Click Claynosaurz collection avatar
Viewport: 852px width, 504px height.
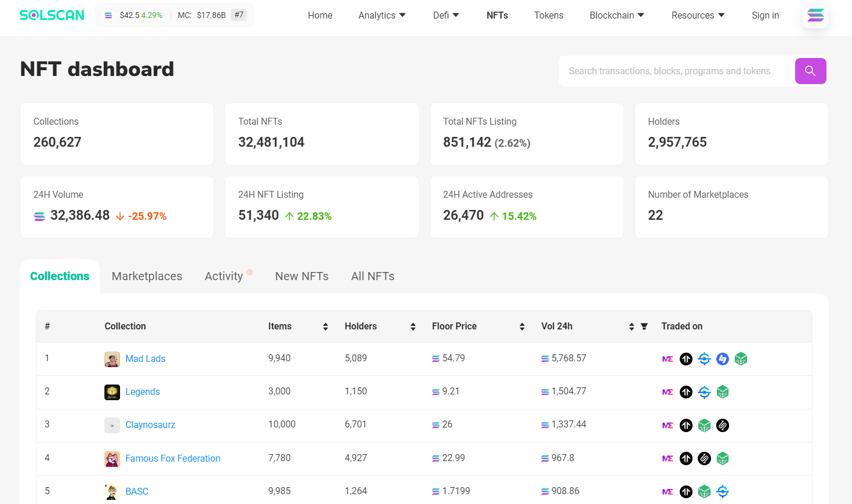[112, 425]
